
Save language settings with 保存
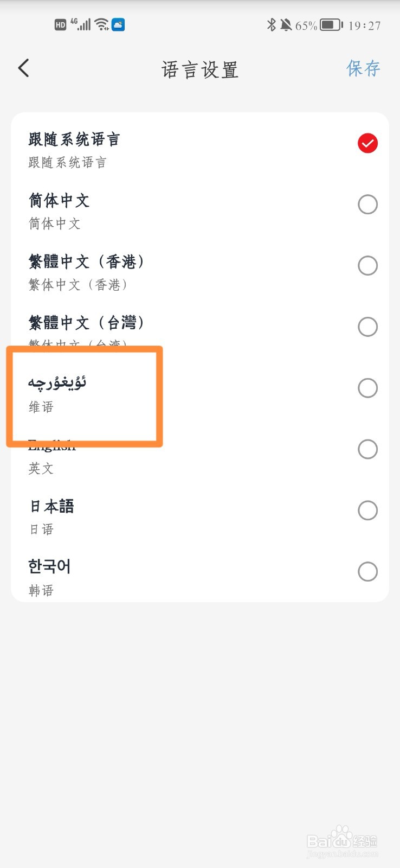click(363, 68)
